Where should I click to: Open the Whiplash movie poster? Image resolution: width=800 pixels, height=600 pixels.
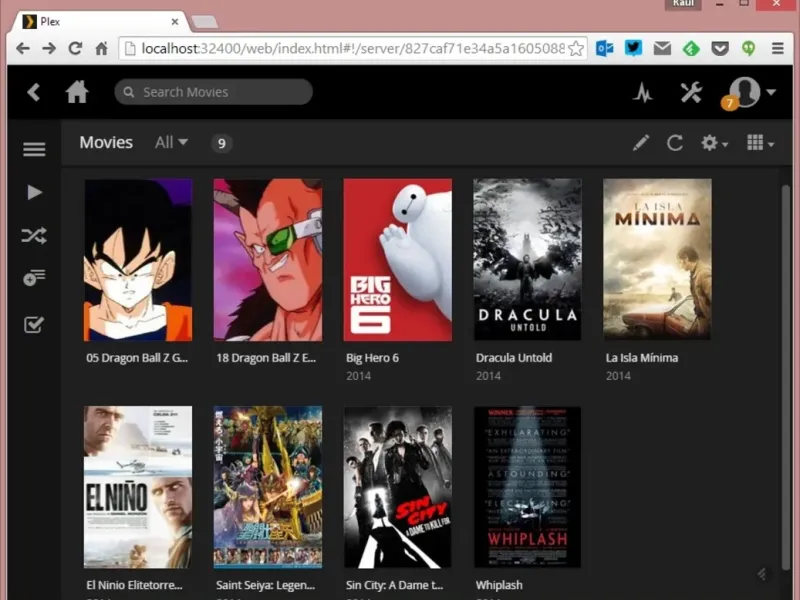[x=528, y=487]
